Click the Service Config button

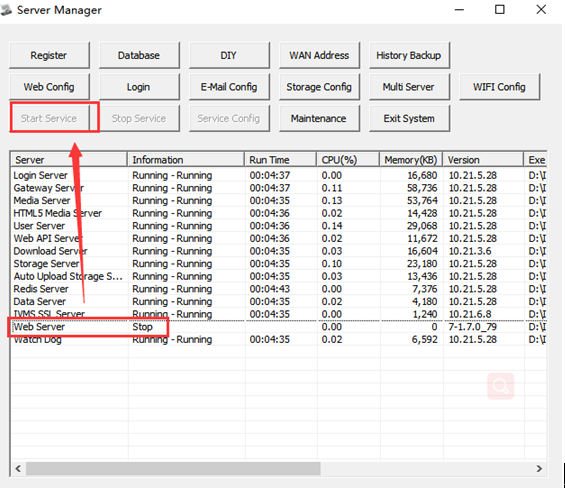point(229,119)
